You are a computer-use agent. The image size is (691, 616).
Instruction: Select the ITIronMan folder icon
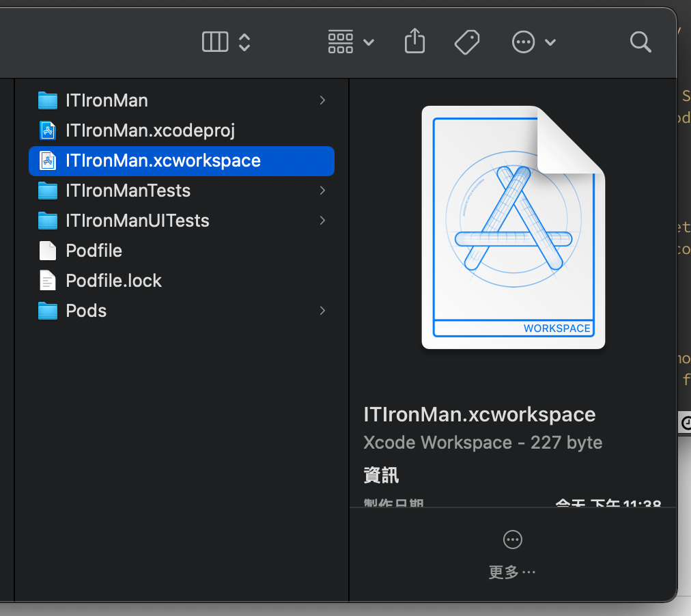point(48,100)
